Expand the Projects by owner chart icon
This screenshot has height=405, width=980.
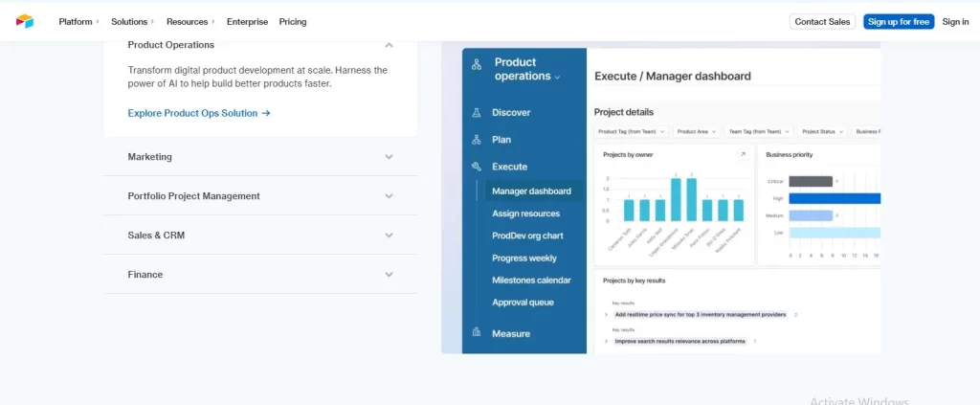point(742,154)
